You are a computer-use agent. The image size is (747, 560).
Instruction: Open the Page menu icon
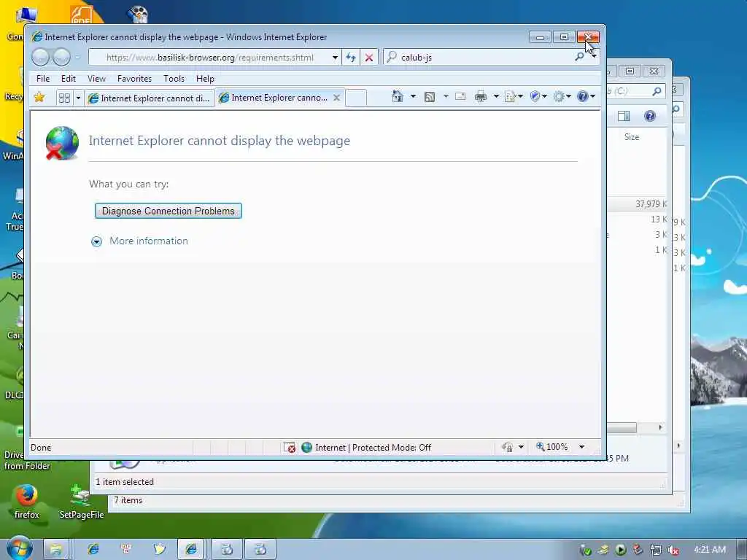(510, 97)
